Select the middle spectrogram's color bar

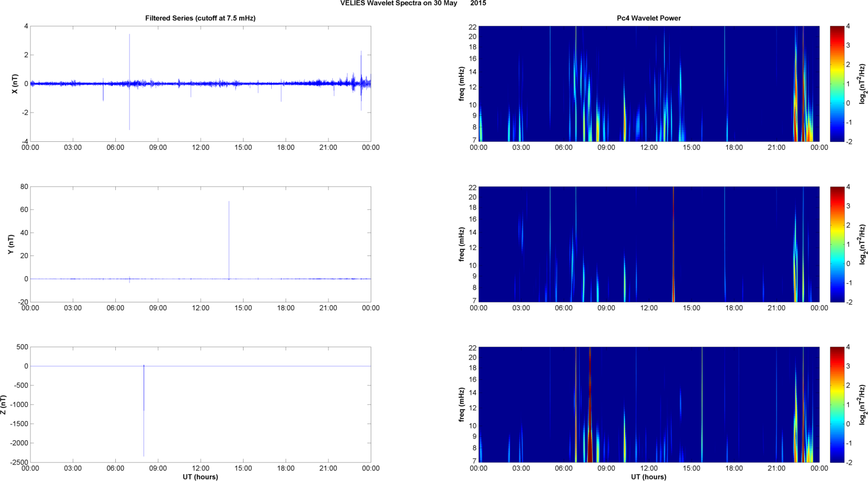click(837, 244)
